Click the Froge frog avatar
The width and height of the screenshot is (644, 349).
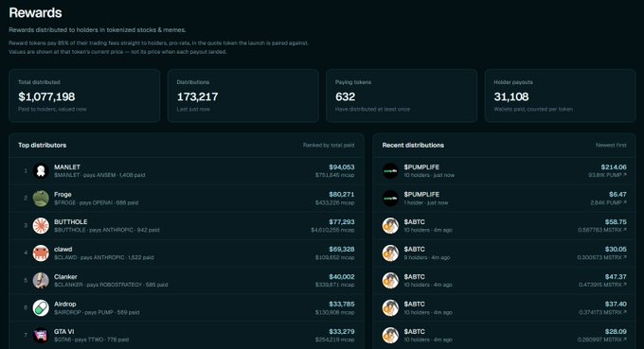[41, 198]
